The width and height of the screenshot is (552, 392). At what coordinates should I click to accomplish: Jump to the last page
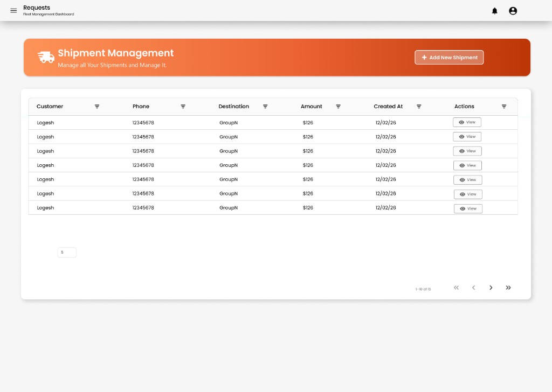[508, 288]
